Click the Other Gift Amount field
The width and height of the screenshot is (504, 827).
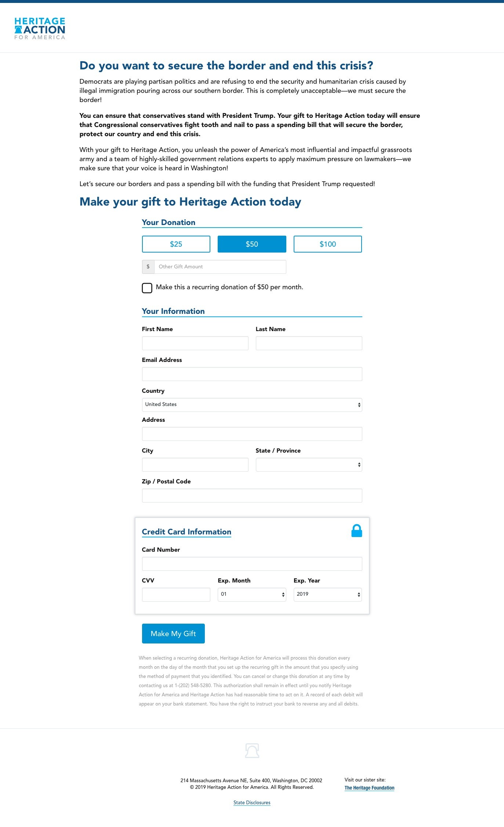(220, 266)
